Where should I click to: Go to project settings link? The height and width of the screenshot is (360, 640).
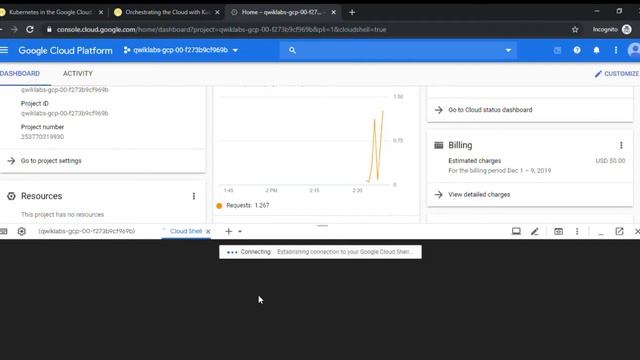pyautogui.click(x=51, y=161)
